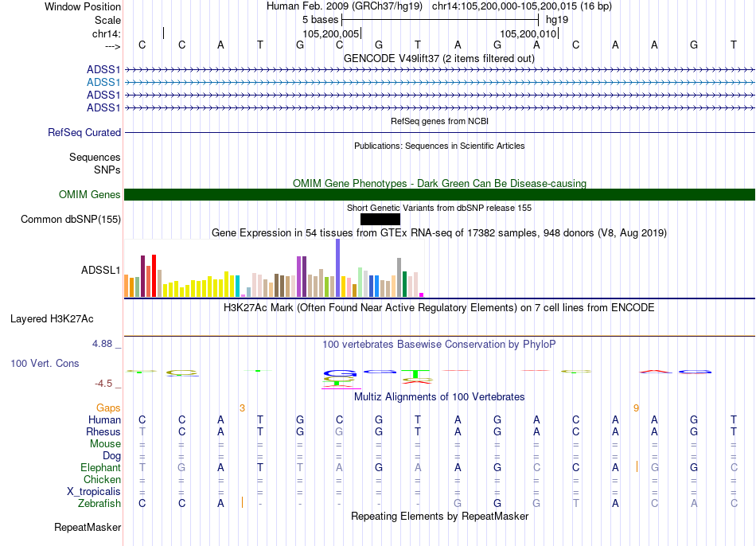Open 'Multiz Alignments of 100 Vertebrates' title

click(439, 397)
